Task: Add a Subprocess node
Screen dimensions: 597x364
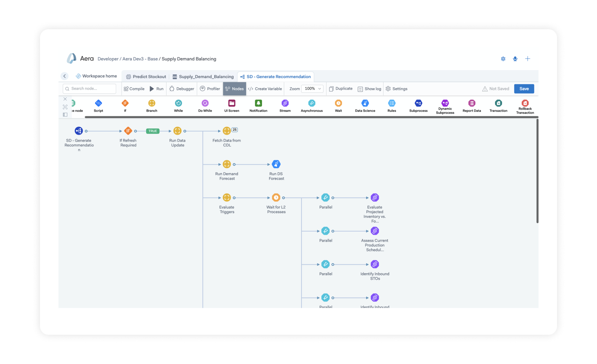Action: click(x=418, y=104)
